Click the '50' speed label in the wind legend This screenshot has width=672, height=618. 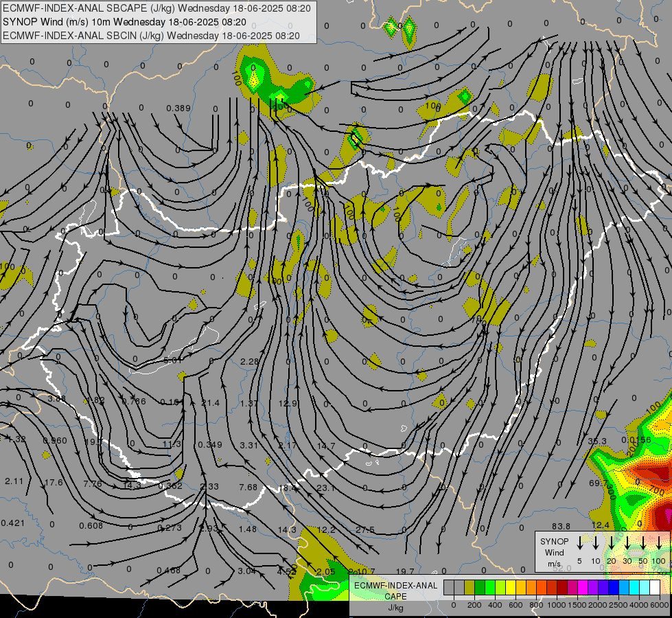[643, 561]
